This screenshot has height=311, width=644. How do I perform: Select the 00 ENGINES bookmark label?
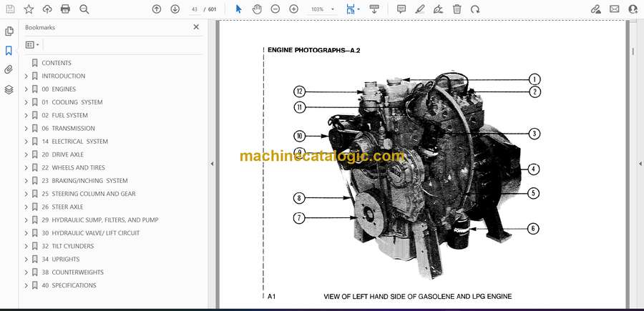tap(59, 89)
